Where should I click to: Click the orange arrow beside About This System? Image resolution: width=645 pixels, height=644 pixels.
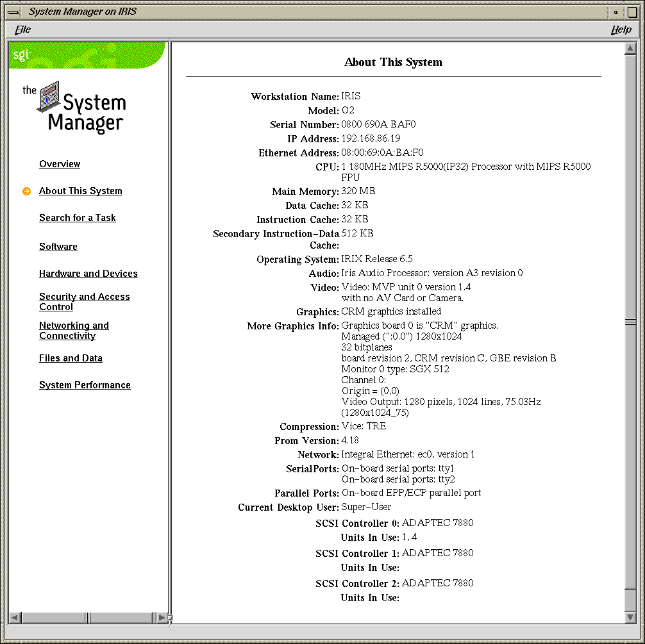click(x=26, y=191)
